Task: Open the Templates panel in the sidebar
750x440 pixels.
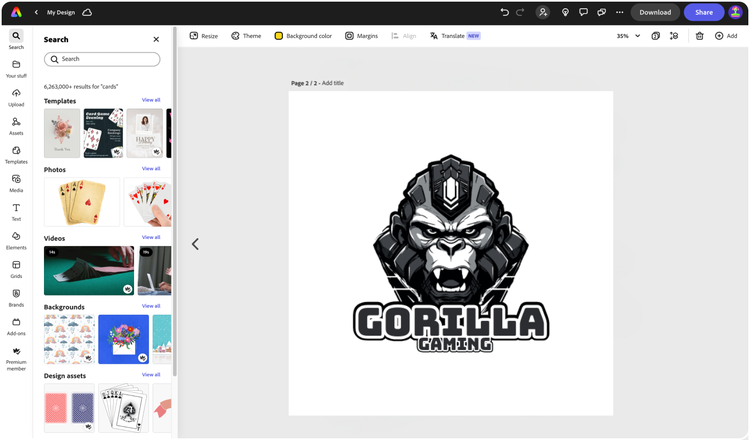Action: click(16, 155)
